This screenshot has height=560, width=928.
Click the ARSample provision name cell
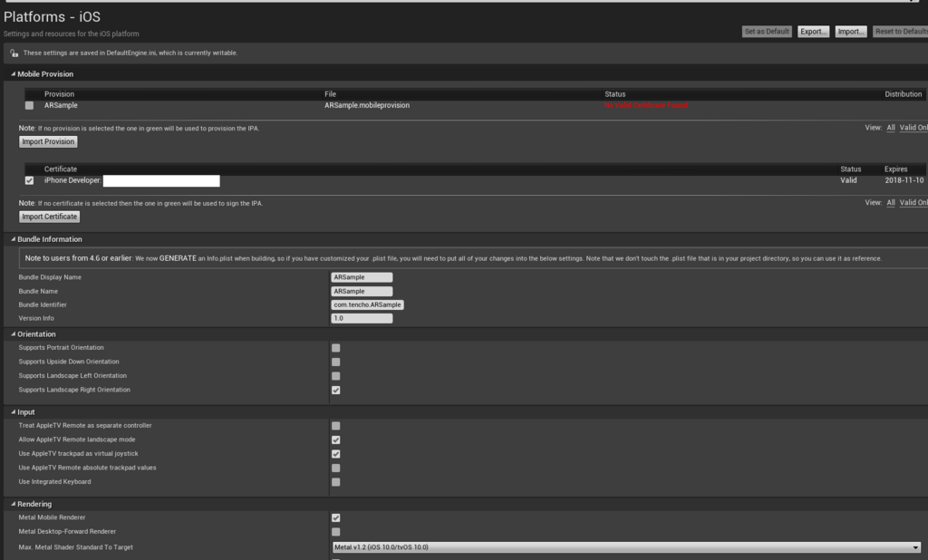(x=61, y=105)
